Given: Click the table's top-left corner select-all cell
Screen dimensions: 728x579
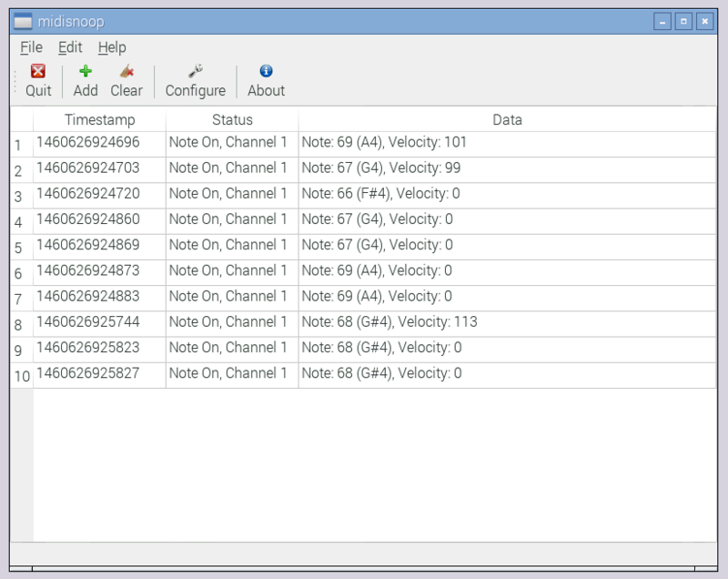Looking at the screenshot, I should coord(22,119).
